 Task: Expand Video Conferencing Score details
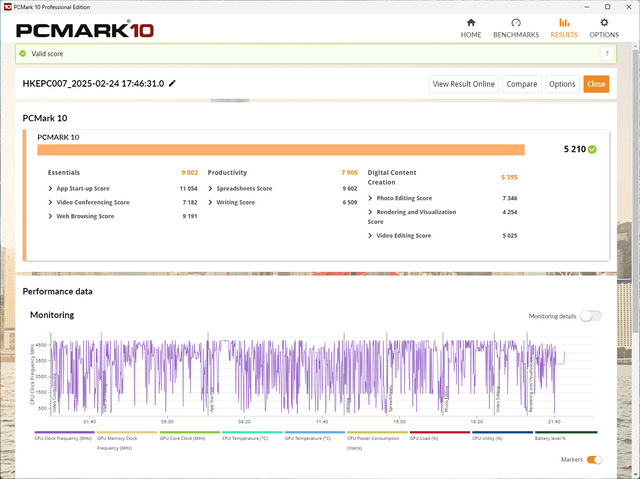(50, 202)
